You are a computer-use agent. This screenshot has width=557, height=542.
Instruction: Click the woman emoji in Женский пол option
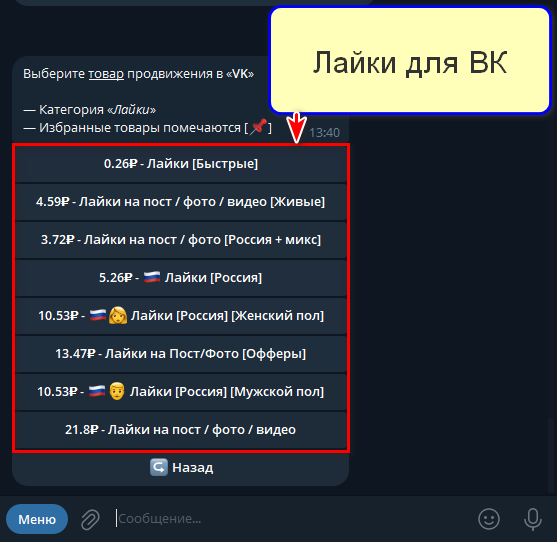coord(118,315)
